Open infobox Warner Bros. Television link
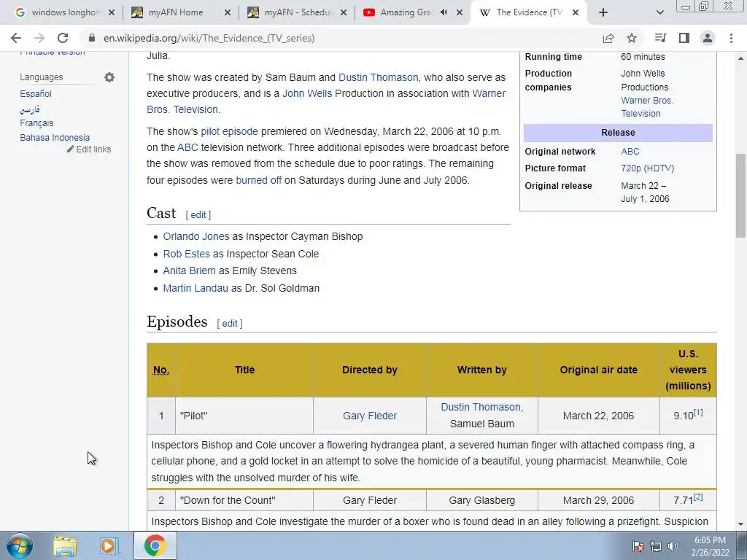747x560 pixels. point(646,106)
